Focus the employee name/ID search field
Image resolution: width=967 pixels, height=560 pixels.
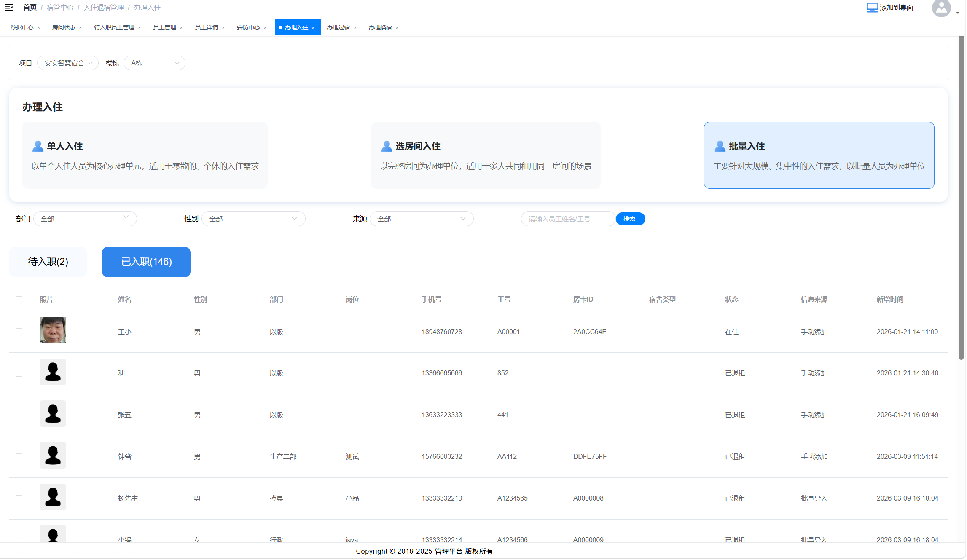point(568,219)
